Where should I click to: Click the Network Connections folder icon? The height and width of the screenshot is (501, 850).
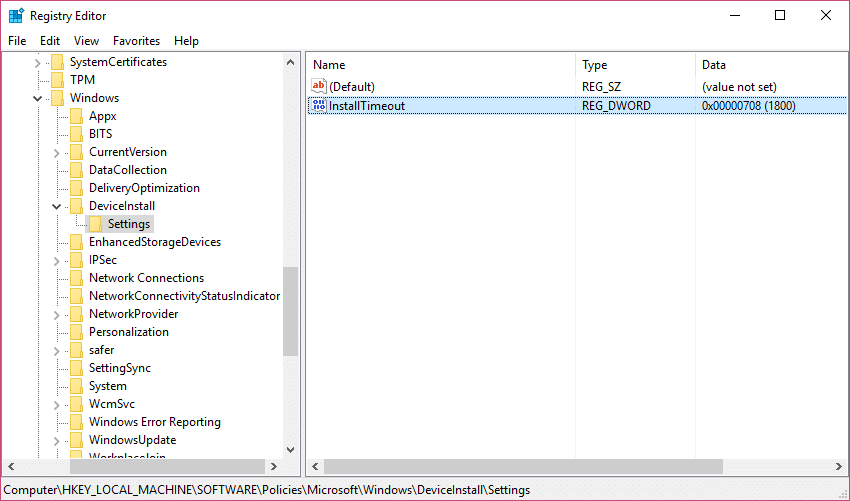pyautogui.click(x=76, y=278)
